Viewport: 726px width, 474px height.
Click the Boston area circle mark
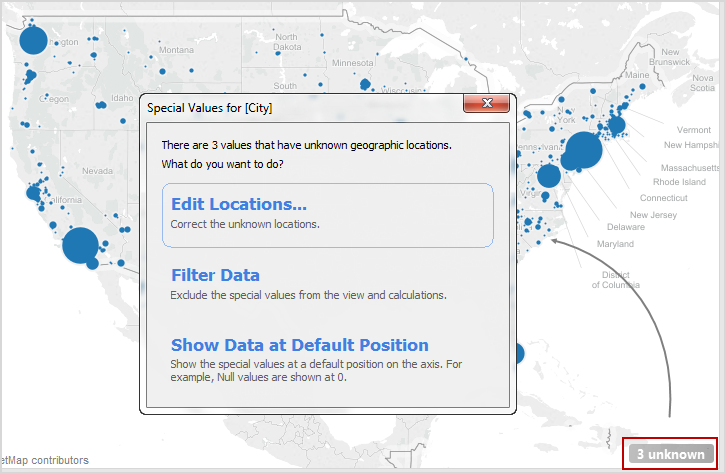616,125
